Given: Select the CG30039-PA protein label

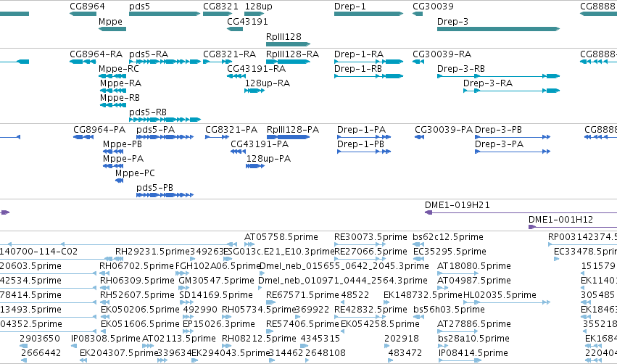Looking at the screenshot, I should click(444, 130).
